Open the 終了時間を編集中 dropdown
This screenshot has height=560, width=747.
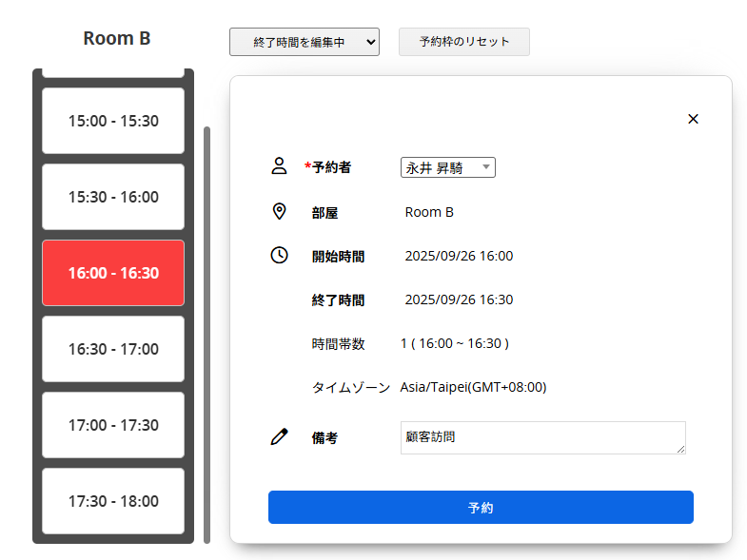[x=304, y=42]
